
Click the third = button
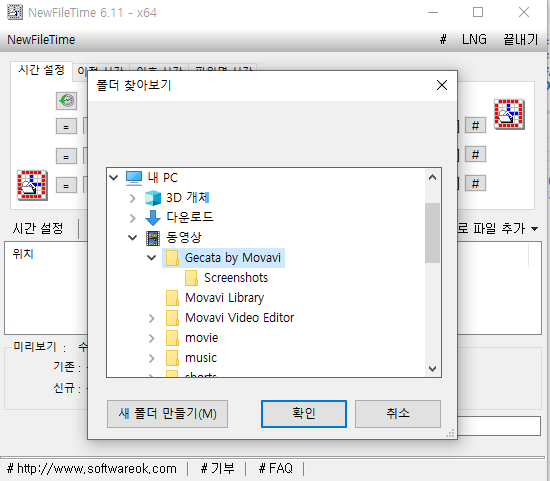(66, 185)
